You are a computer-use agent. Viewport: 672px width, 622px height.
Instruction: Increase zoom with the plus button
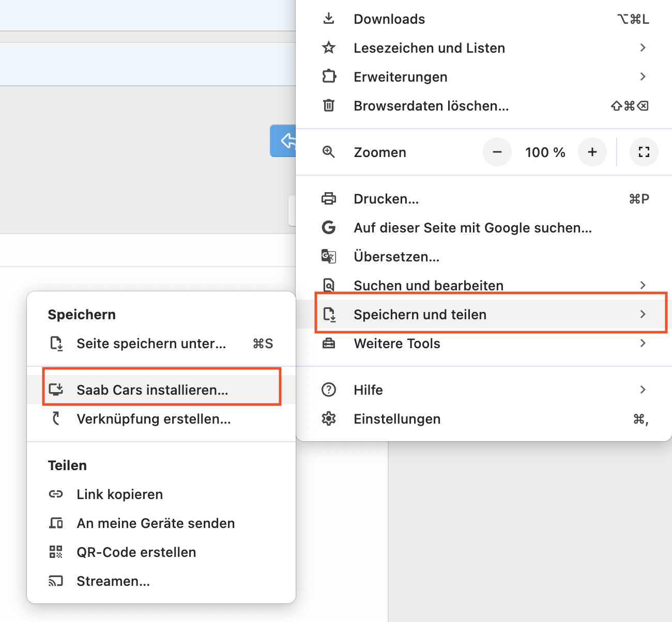click(x=592, y=152)
